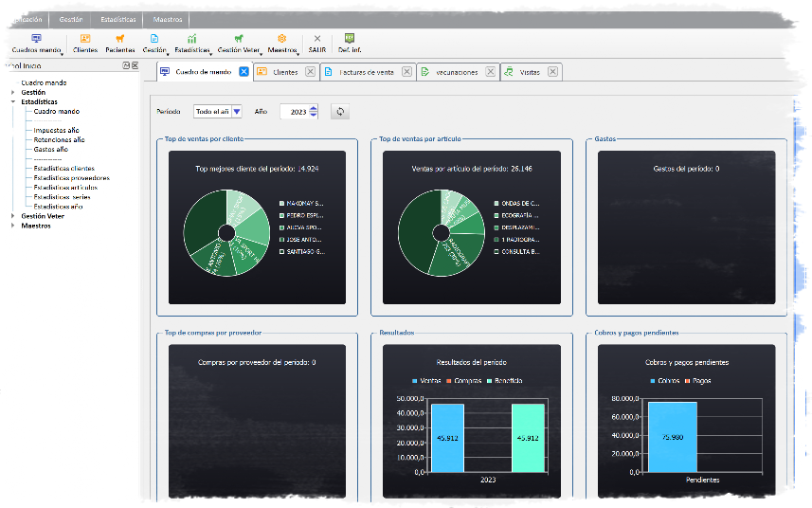Open the Def. inf. toolbar icon

(350, 43)
